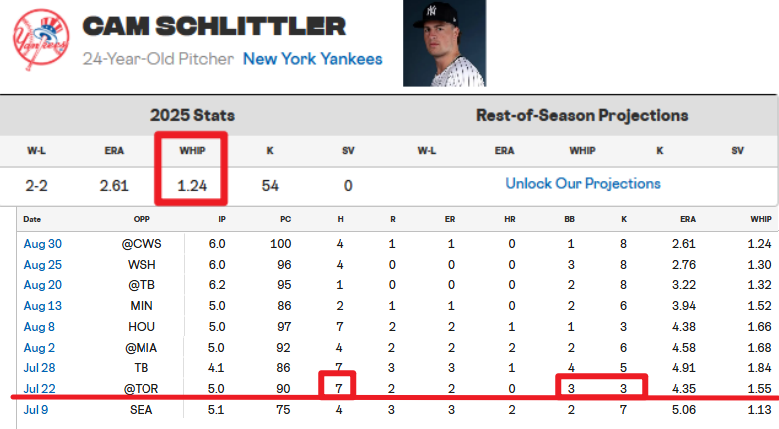The height and width of the screenshot is (429, 779).
Task: Click the 2025 Stats section heading
Action: tap(192, 115)
